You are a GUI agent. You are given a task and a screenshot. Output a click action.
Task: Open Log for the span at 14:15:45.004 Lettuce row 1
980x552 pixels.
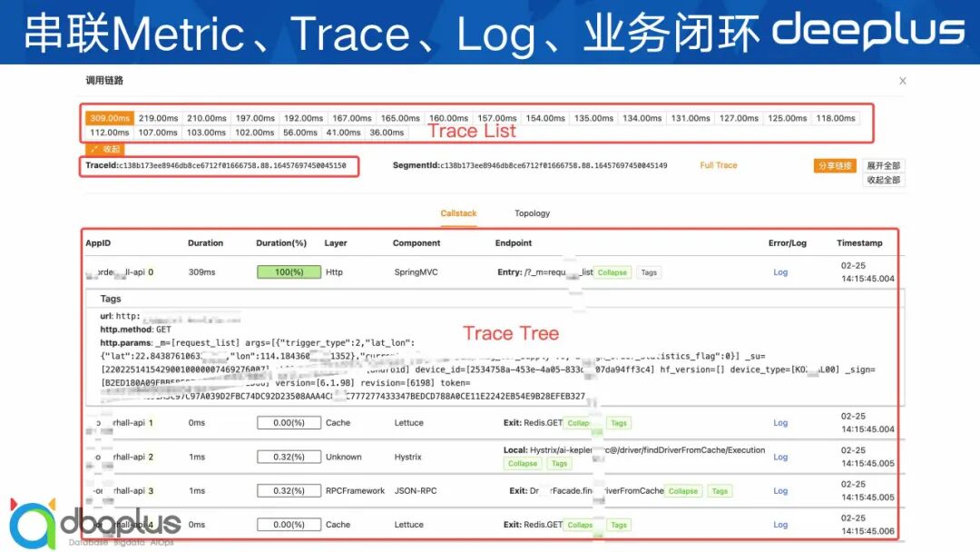coord(780,422)
